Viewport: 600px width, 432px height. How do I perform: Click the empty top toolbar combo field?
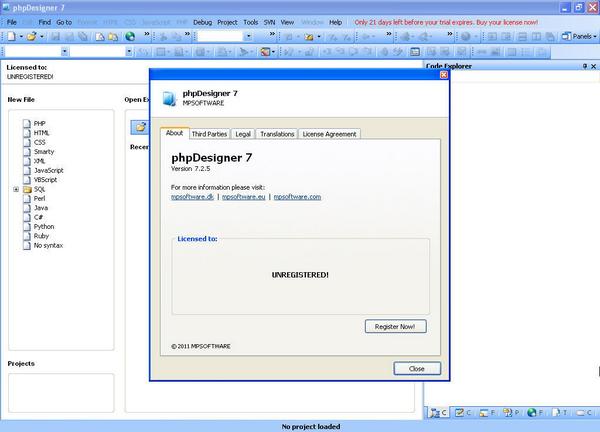[x=220, y=37]
